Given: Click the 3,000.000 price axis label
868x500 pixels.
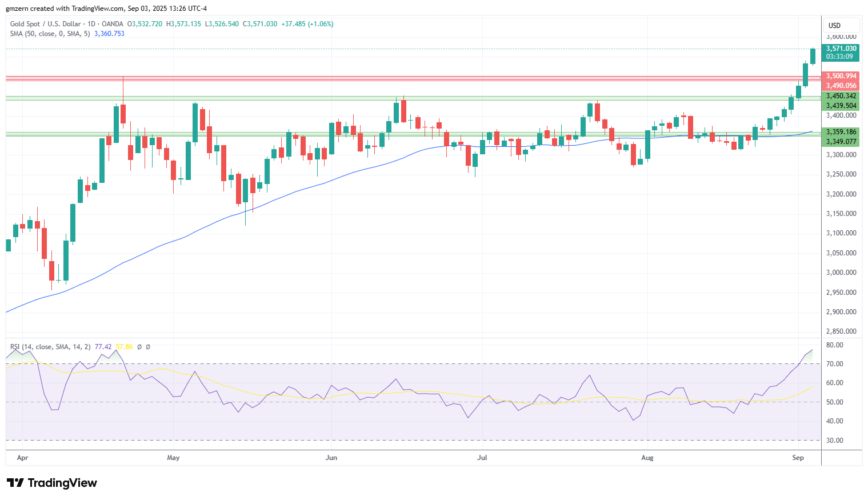Looking at the screenshot, I should pos(841,273).
